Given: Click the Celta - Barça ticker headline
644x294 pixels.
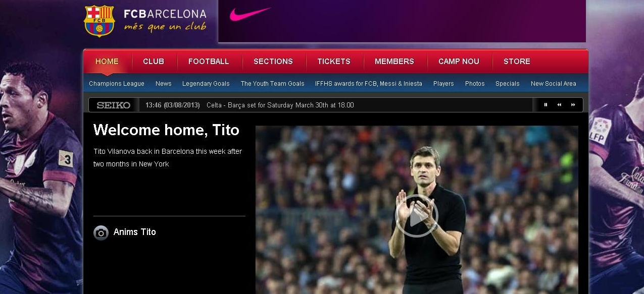Looking at the screenshot, I should pos(280,105).
